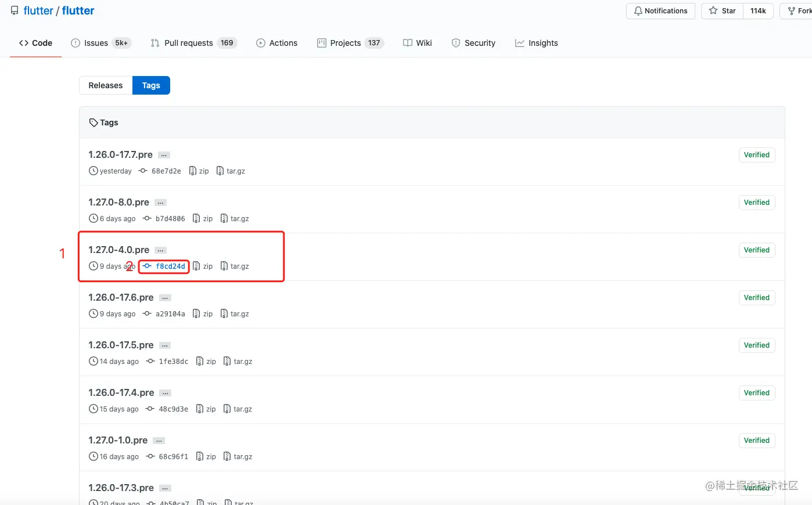Open tag 1.27.0-8.0.pre
812x505 pixels.
pyautogui.click(x=118, y=202)
